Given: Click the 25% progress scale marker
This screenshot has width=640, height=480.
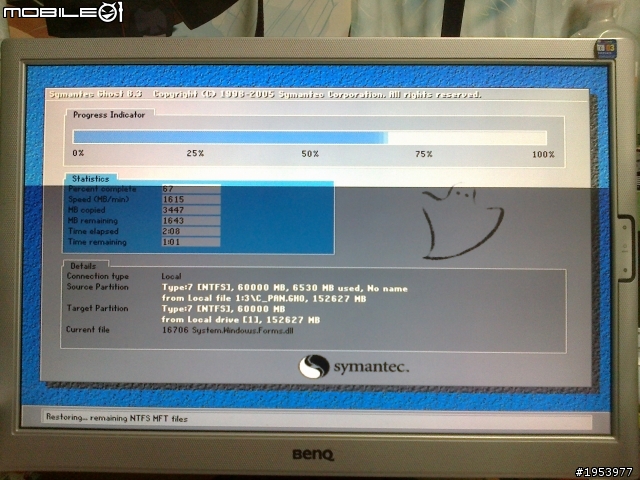Looking at the screenshot, I should [x=195, y=153].
